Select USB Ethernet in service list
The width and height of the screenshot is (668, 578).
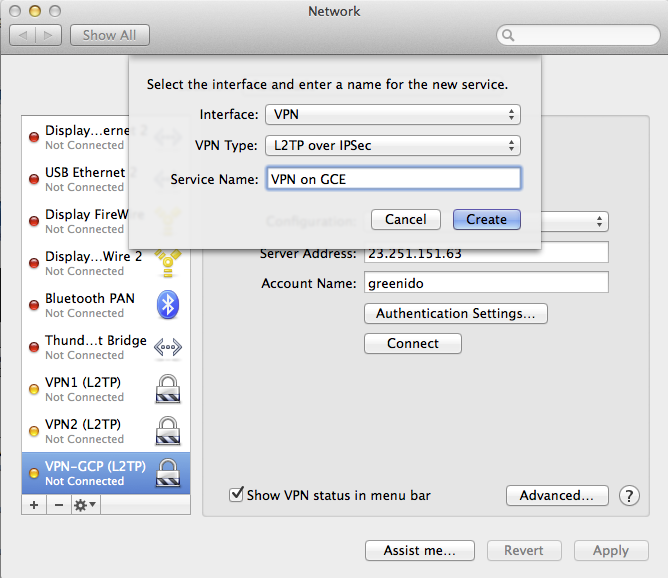(x=85, y=179)
